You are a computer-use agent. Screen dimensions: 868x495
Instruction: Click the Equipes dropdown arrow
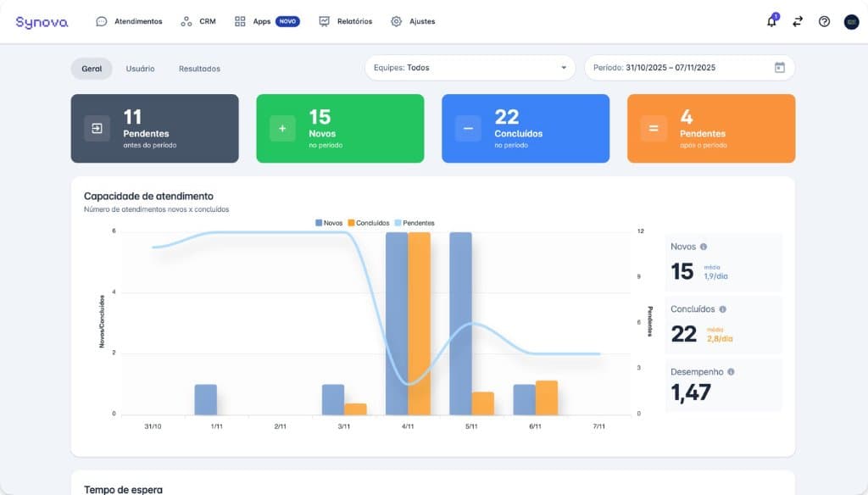click(564, 68)
